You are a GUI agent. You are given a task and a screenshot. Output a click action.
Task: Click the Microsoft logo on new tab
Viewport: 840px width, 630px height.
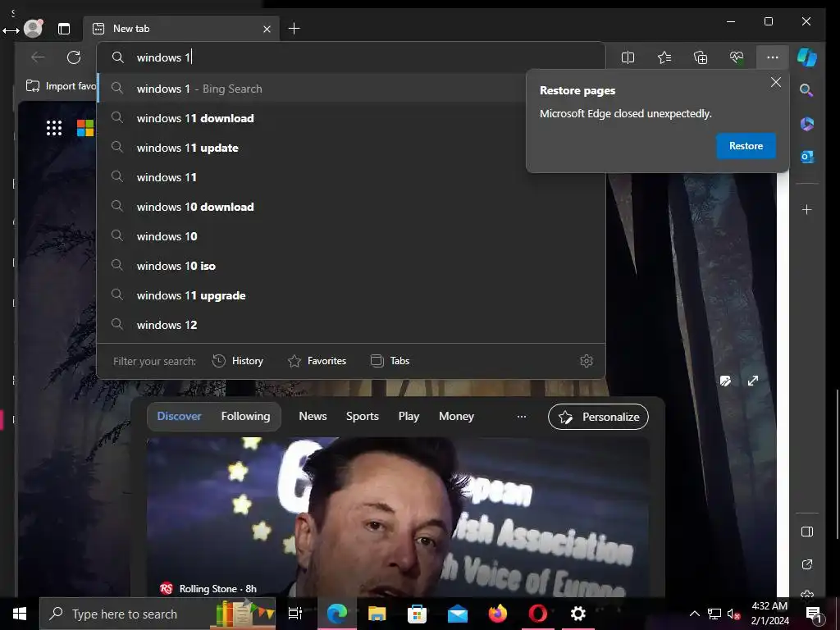tap(85, 128)
